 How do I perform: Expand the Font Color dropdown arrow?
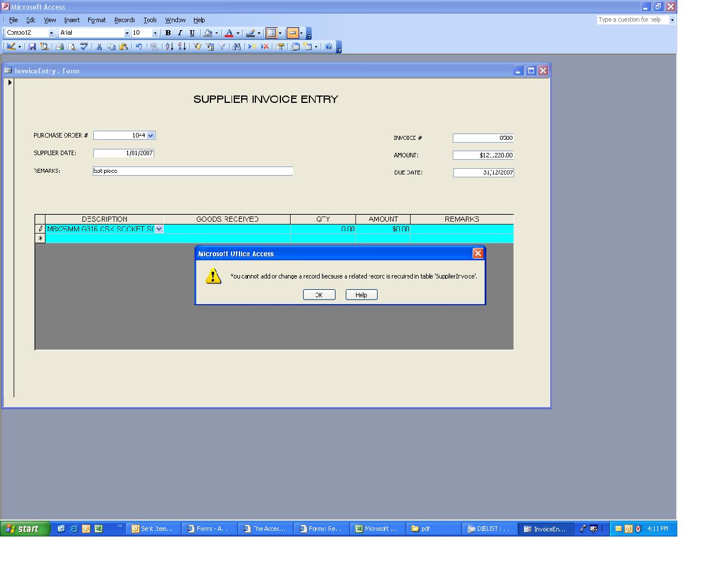point(238,33)
